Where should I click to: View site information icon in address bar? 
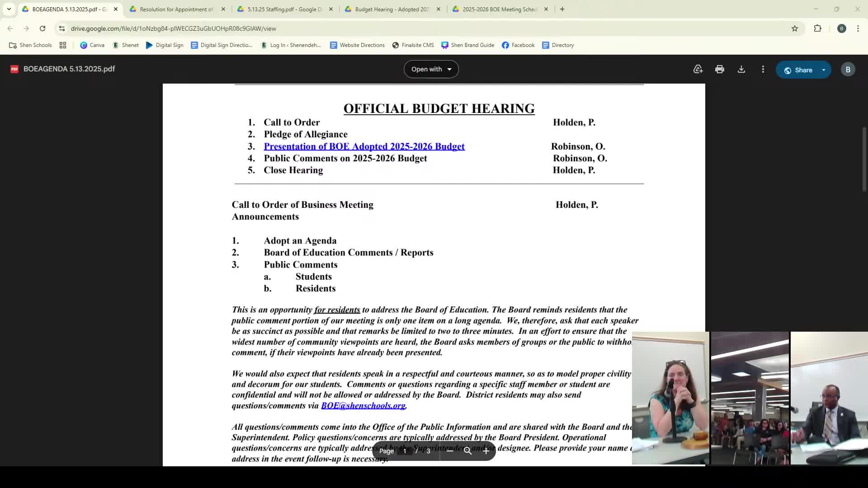(x=62, y=28)
